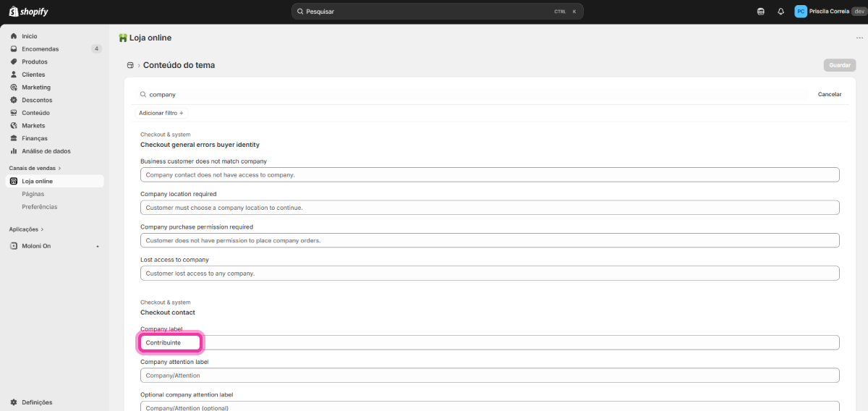Click the Checkout contact heading

tap(168, 313)
